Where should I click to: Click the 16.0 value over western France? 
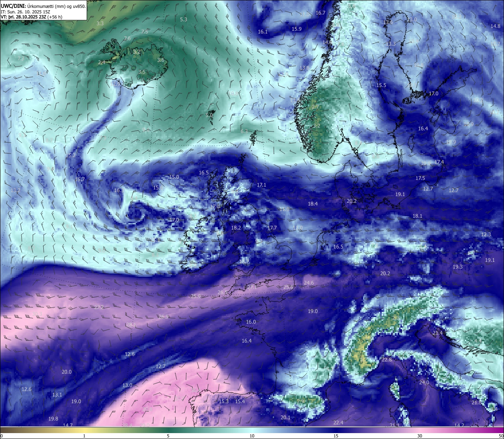[251, 322]
